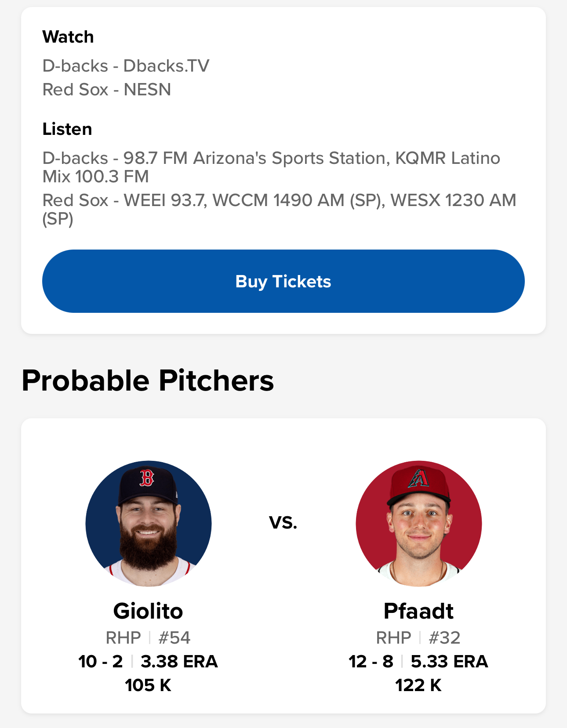Click Giolito's 10 - 2 record and 3.38 ERA
Viewport: 567px width, 728px height.
(148, 661)
